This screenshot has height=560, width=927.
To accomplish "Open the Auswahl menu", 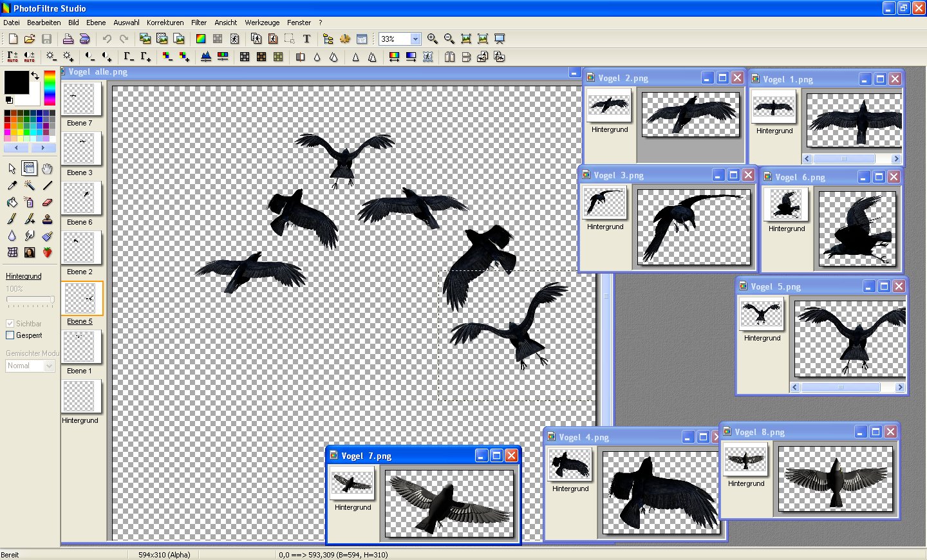I will click(126, 23).
